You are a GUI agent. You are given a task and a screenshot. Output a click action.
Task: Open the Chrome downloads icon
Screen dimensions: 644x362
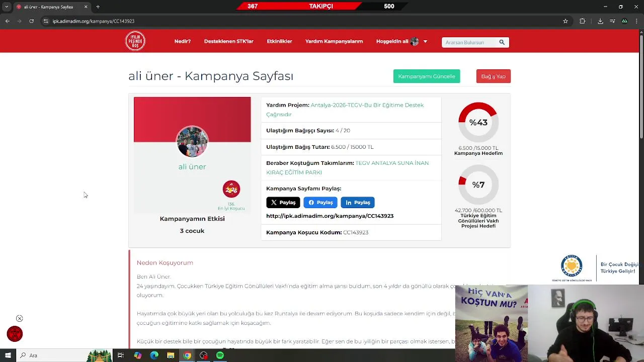pyautogui.click(x=600, y=21)
